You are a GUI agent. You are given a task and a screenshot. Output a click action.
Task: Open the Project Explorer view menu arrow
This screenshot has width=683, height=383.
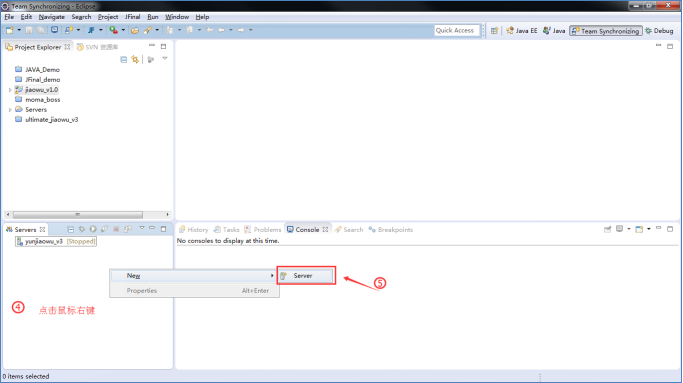(165, 59)
